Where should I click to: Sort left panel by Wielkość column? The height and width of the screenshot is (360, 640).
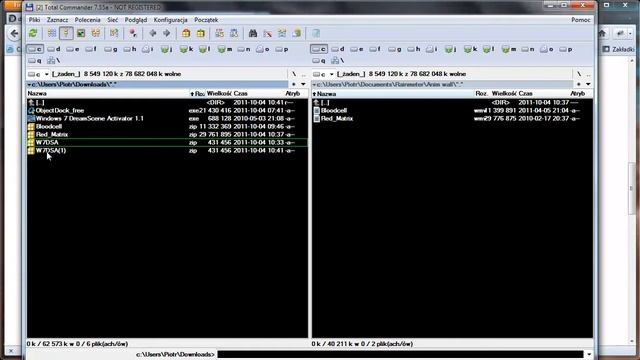(219, 93)
